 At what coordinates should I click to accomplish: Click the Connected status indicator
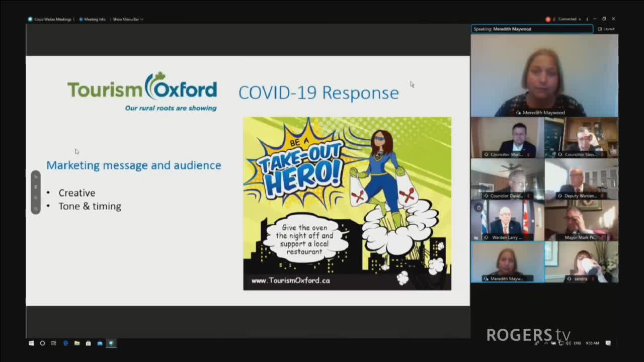click(567, 19)
